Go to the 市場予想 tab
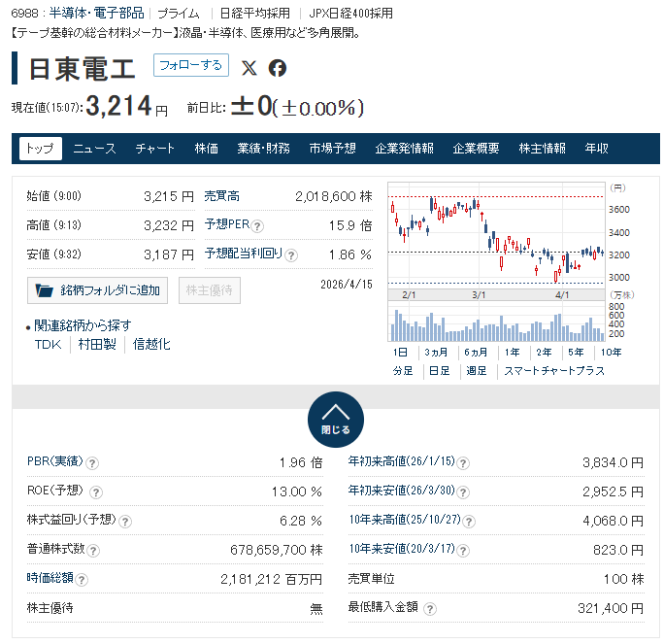This screenshot has width=664, height=644. point(332,149)
